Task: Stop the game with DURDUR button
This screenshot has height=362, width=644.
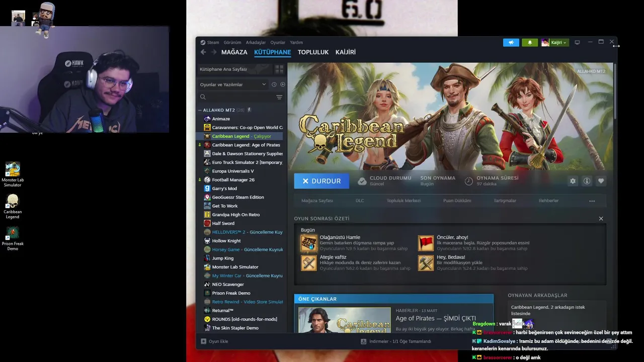Action: (x=321, y=181)
